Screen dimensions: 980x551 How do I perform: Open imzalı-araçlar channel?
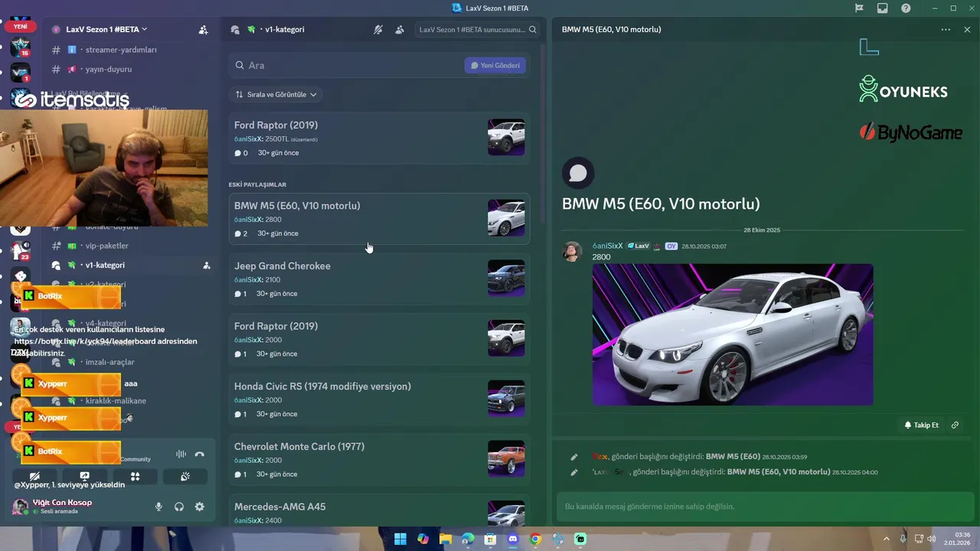[x=109, y=362]
